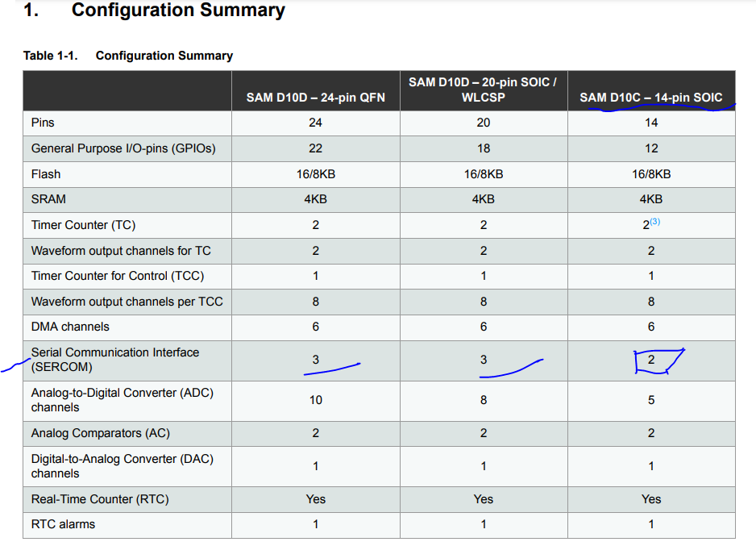Viewport: 756px width, 546px height.
Task: Click the section heading "Configuration Summary"
Action: pyautogui.click(x=178, y=10)
